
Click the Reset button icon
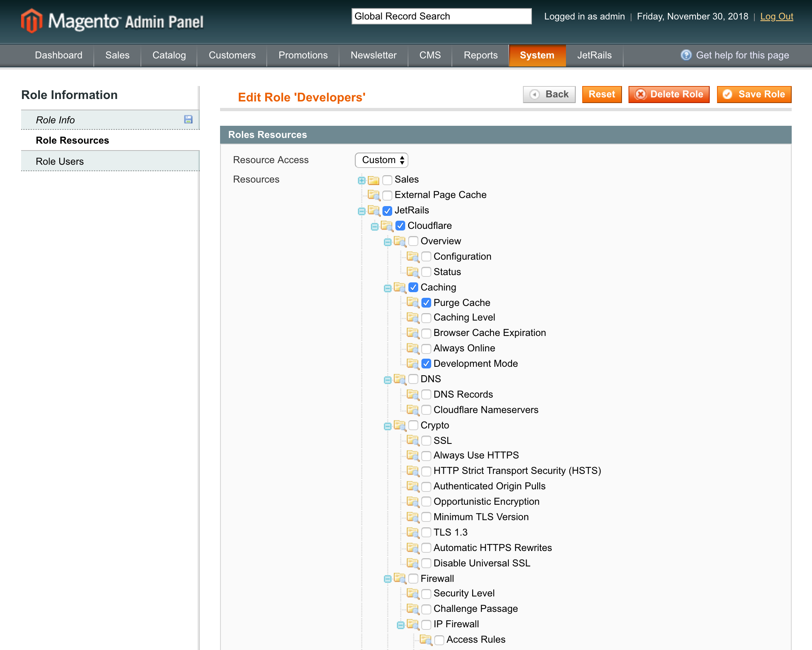602,94
